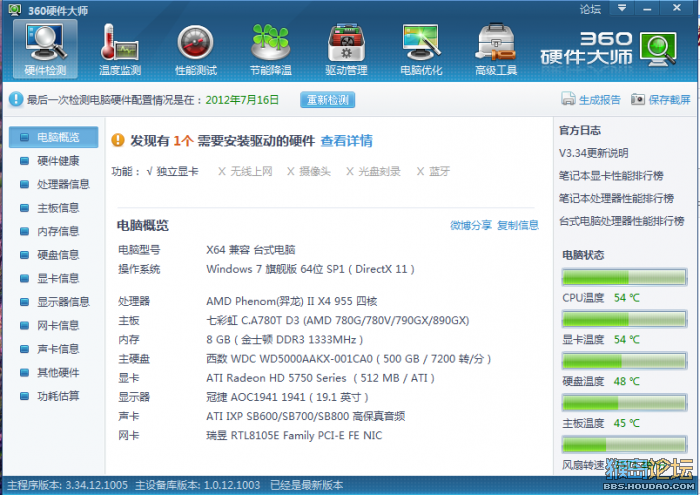Click 保存截屏 to save screenshot
Viewport: 700px width, 495px height.
click(x=669, y=100)
